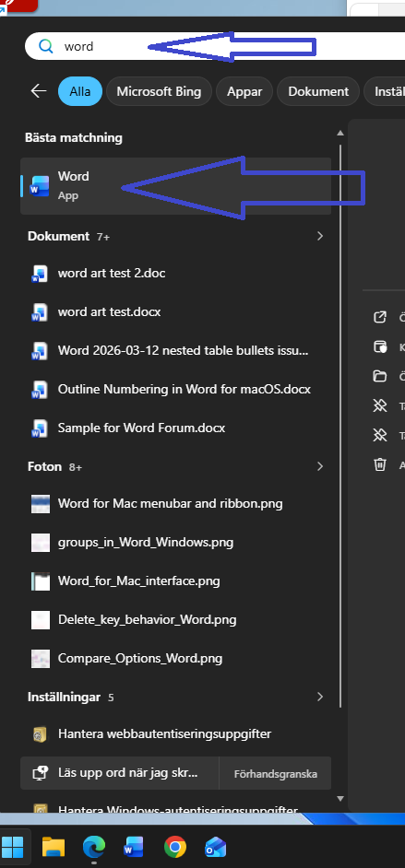Expand the Foton 8+ section chevron
This screenshot has height=868, width=405.
tap(320, 466)
